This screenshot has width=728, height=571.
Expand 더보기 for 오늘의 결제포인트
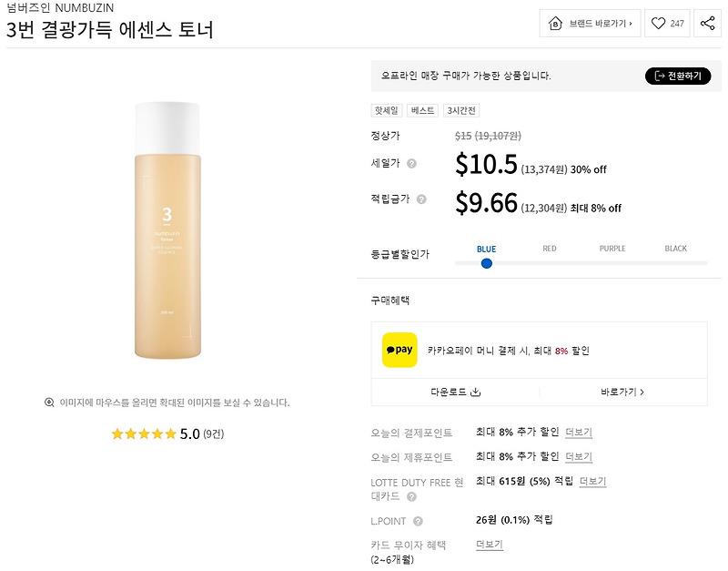pos(579,432)
